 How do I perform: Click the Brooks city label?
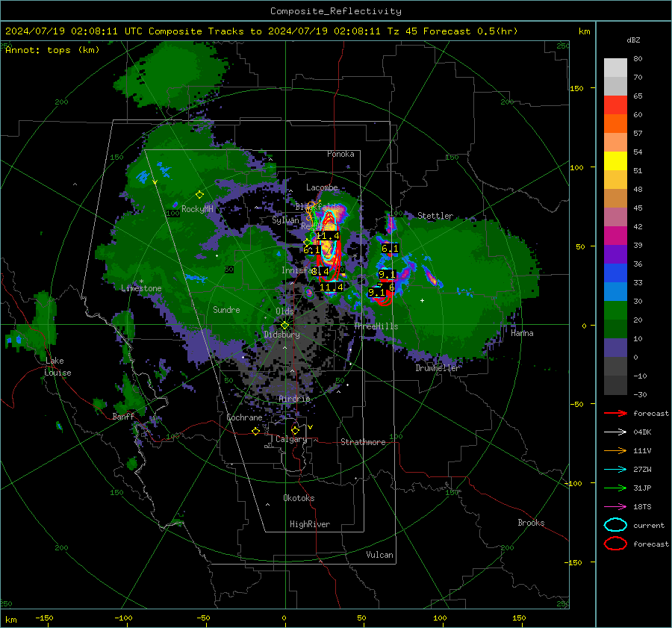pyautogui.click(x=531, y=523)
